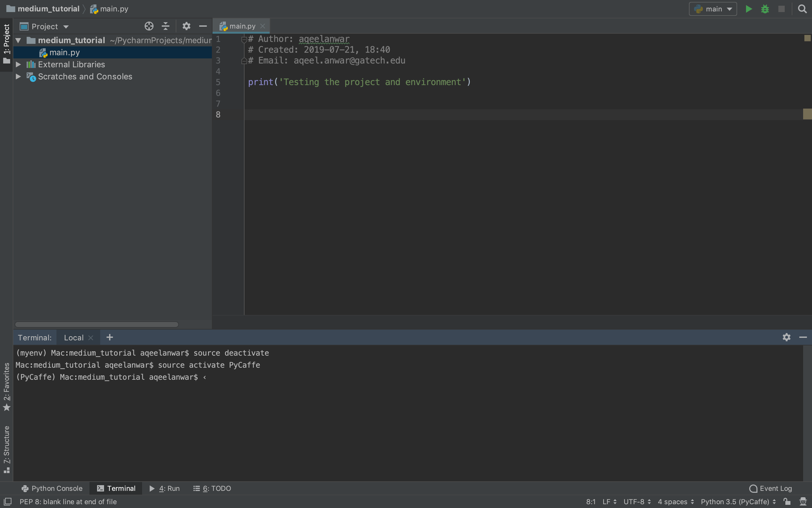Click the Project panel horizontal scrollbar
The width and height of the screenshot is (812, 508).
pos(97,324)
